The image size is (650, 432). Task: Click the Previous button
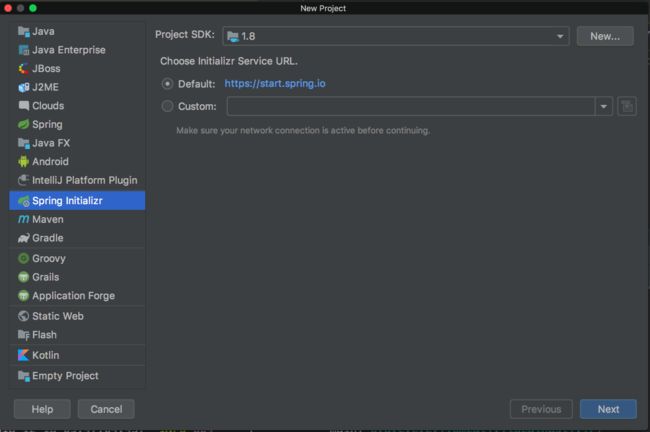[541, 409]
